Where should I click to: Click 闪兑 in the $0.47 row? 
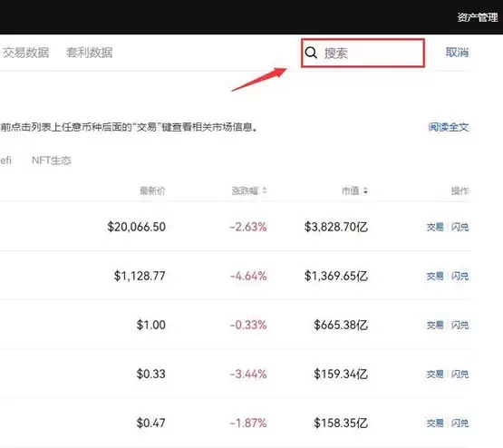(x=460, y=424)
